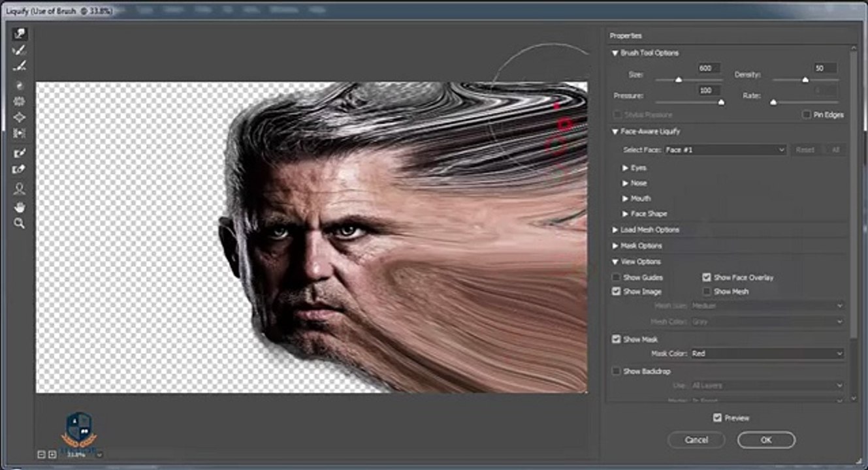Select the Pucker tool
868x470 pixels.
click(20, 101)
